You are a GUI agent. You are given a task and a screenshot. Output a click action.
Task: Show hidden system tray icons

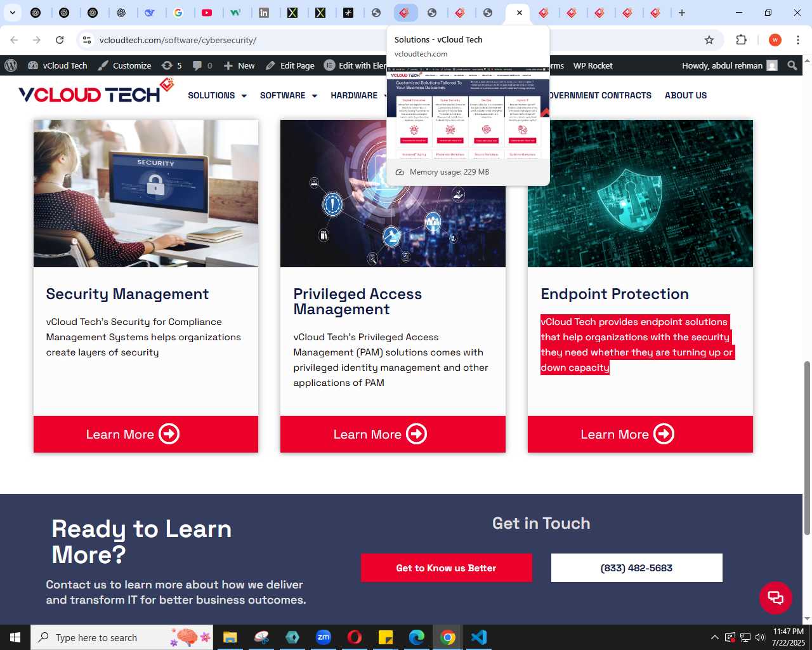click(x=715, y=637)
